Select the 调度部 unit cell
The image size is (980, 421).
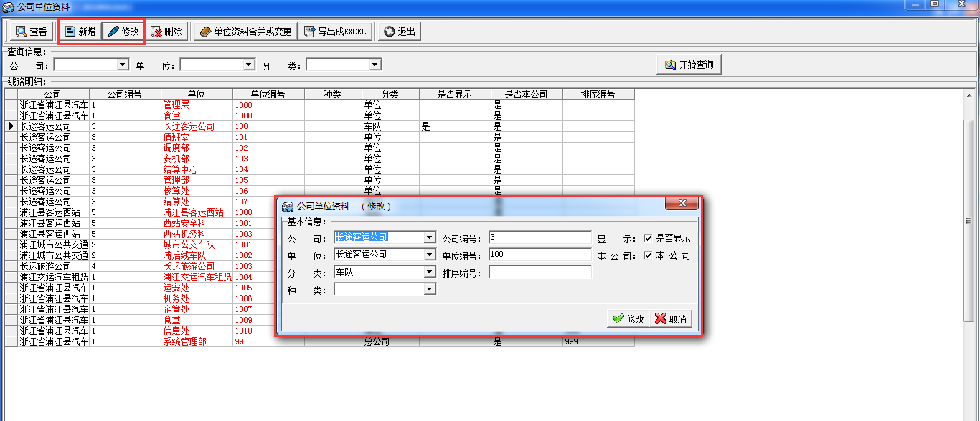197,148
